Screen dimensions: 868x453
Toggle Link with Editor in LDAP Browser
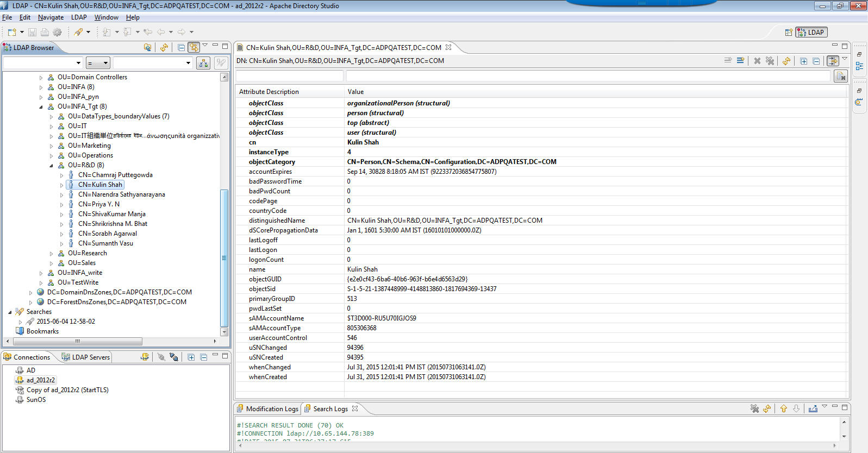coord(194,47)
